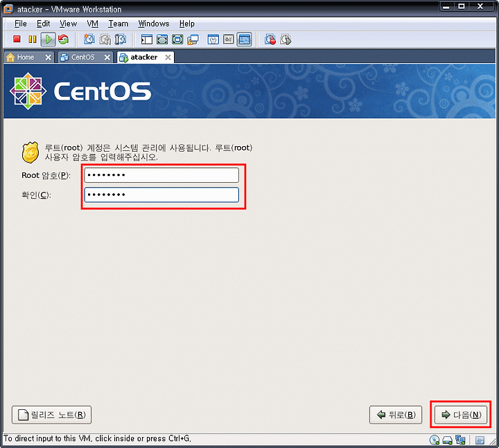Screen dimensions: 499x448
Task: Click the message log status bar icon
Action: tap(480, 440)
